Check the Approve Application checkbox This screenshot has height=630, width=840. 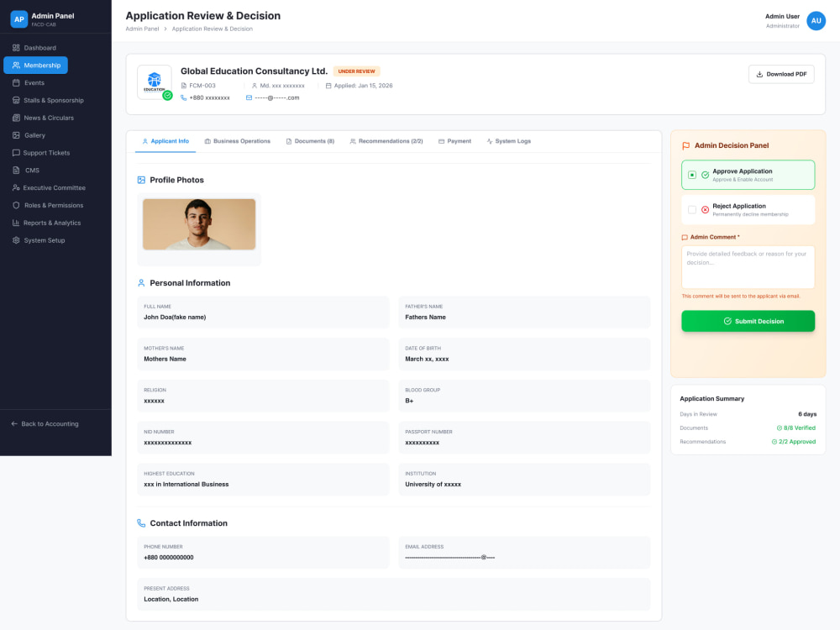(692, 175)
